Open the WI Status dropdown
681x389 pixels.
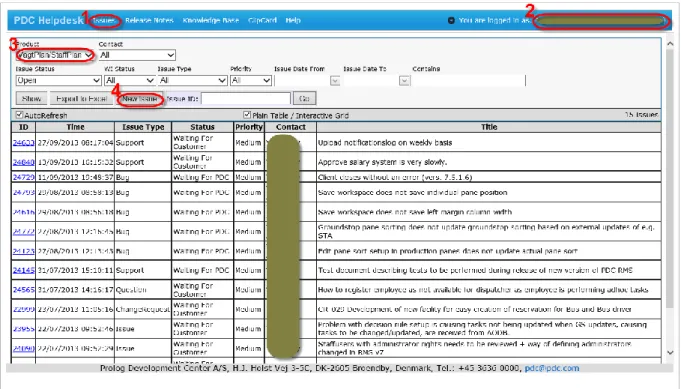(x=129, y=80)
